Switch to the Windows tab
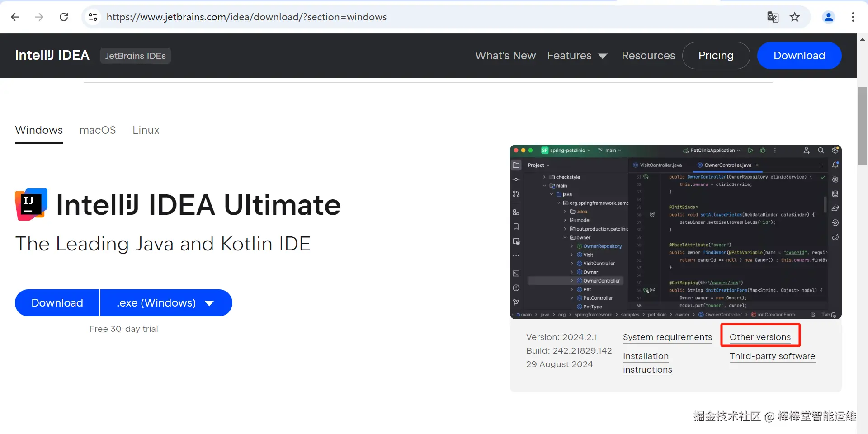868x434 pixels. click(x=39, y=131)
